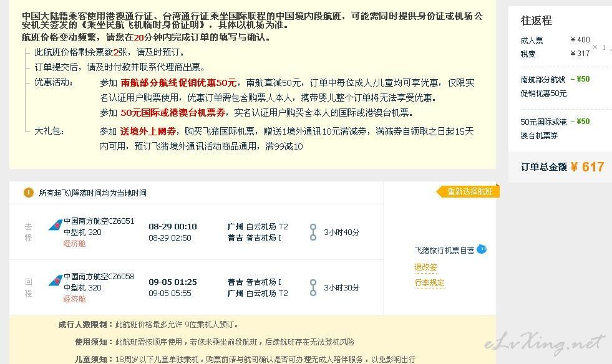The width and height of the screenshot is (612, 364).
Task: Open the 行李规定 link
Action: pyautogui.click(x=429, y=283)
